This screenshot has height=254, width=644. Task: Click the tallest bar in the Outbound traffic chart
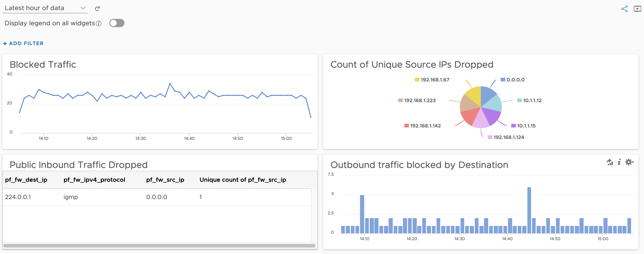(x=529, y=210)
